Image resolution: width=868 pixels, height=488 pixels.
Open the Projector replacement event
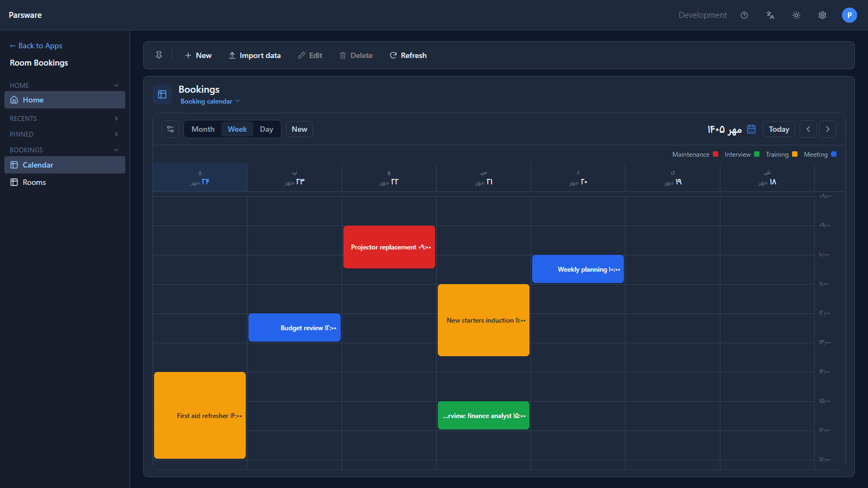tap(389, 247)
